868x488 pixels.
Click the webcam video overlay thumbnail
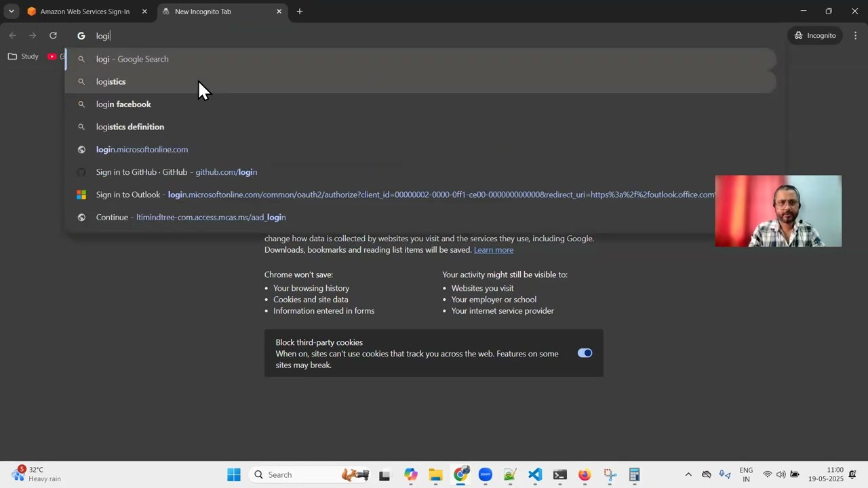(778, 211)
